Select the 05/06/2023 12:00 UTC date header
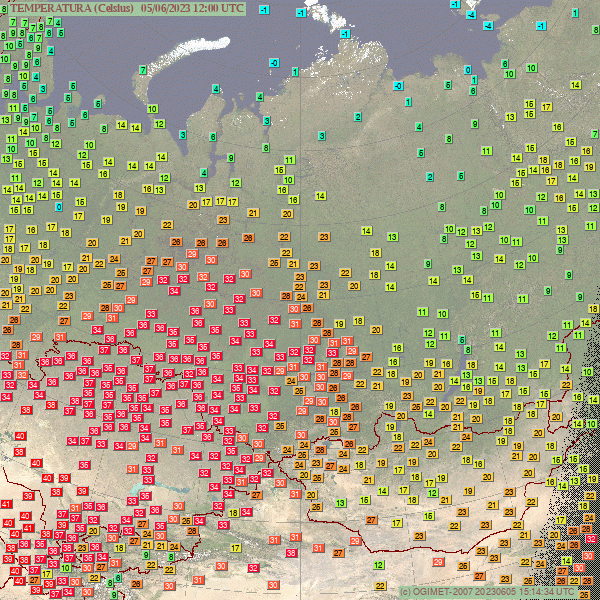Viewport: 600px width, 600px height. point(192,8)
